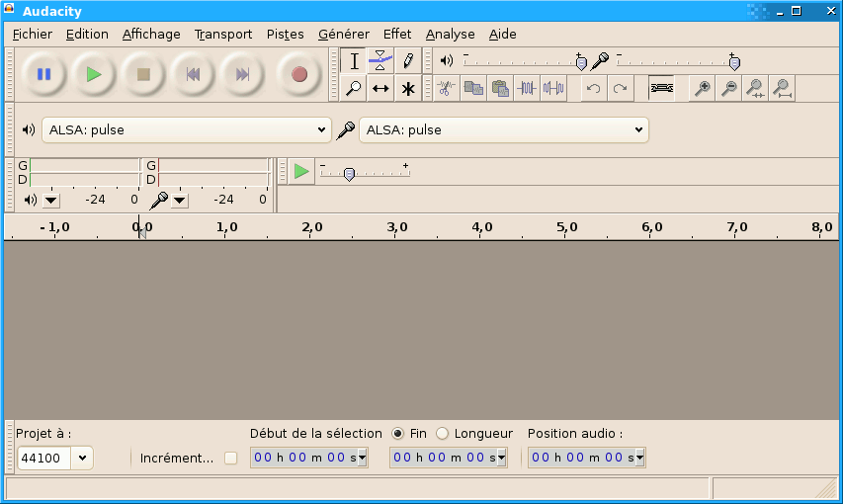The height and width of the screenshot is (504, 843).
Task: Click the 2,0 mark on timeline ruler
Action: coord(312,227)
